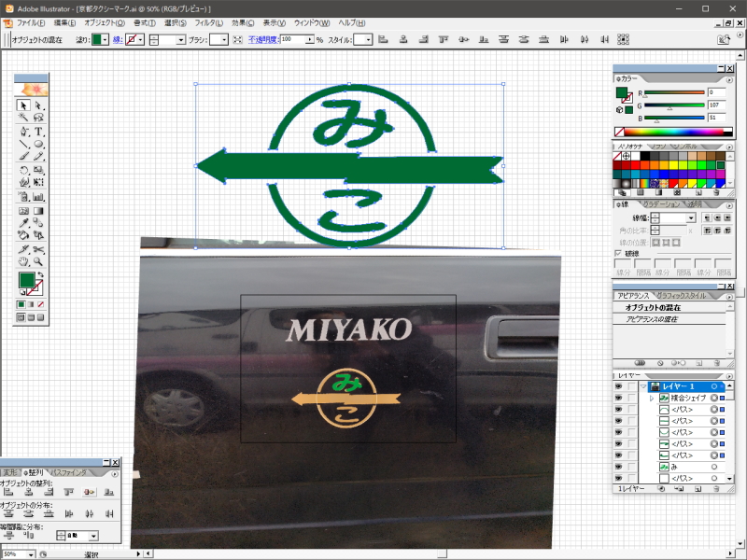Open fill color dropdown in control bar
The height and width of the screenshot is (560, 747).
point(105,39)
